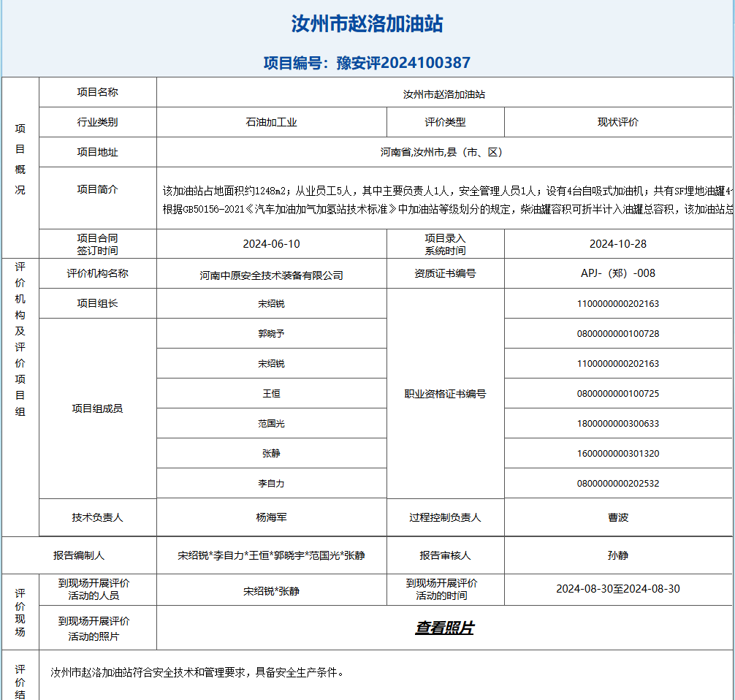Select team member 范国光
This screenshot has height=700, width=735.
(x=271, y=424)
